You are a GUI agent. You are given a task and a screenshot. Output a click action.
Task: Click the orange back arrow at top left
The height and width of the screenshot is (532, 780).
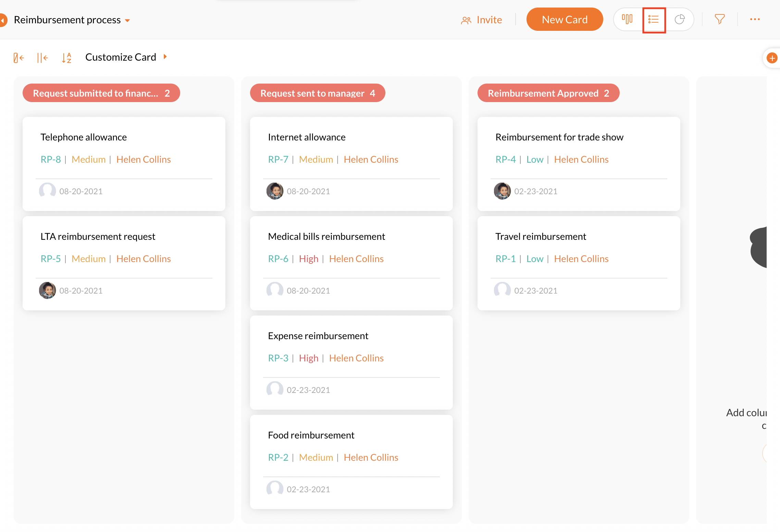click(x=3, y=20)
